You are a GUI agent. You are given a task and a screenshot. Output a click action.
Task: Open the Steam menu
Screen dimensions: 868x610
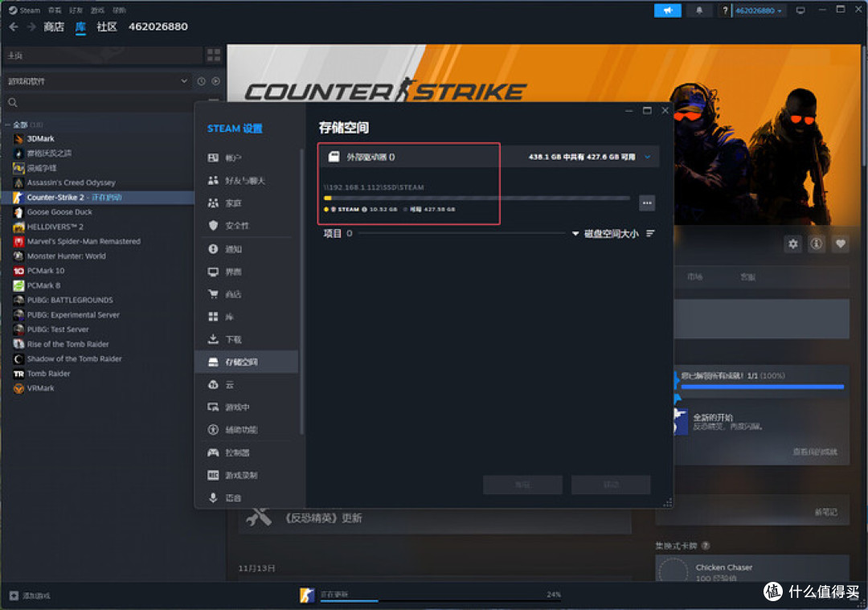point(25,10)
